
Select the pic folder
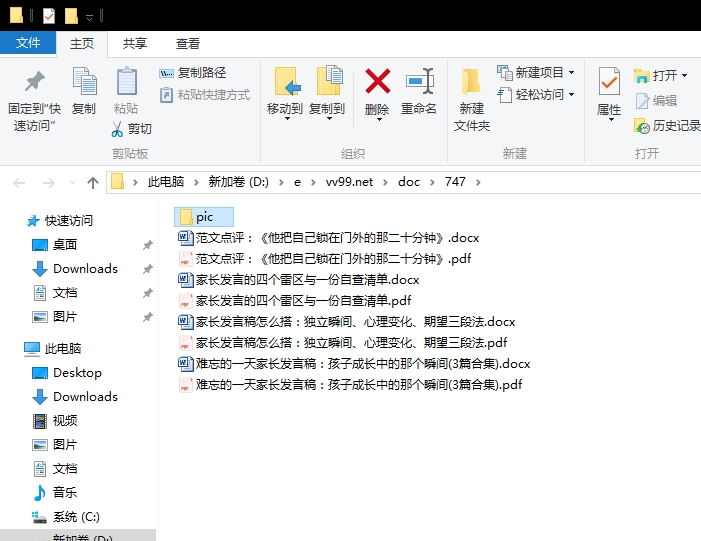tap(204, 217)
